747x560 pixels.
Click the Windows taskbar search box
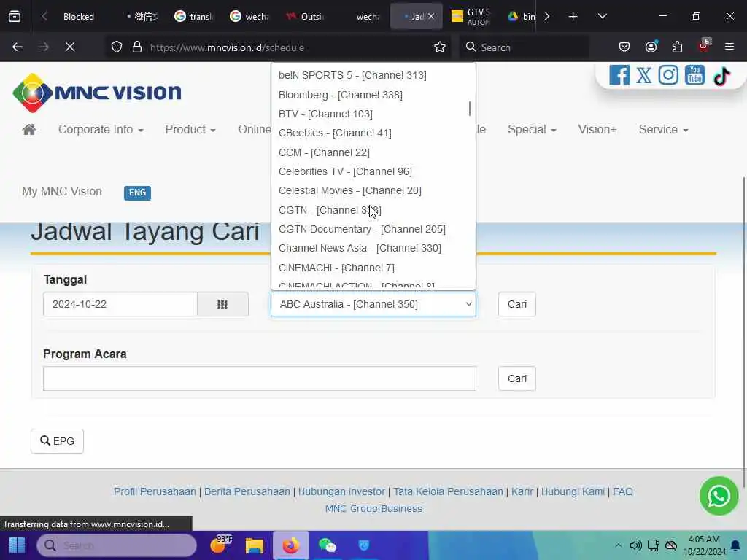pos(117,545)
